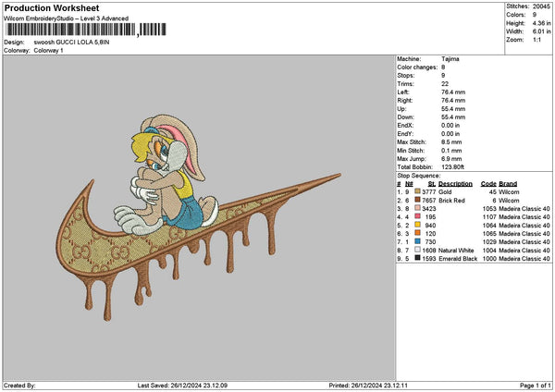Image resolution: width=555 pixels, height=392 pixels.
Task: Click the Max Jump value 6.9 mm
Action: pos(451,159)
